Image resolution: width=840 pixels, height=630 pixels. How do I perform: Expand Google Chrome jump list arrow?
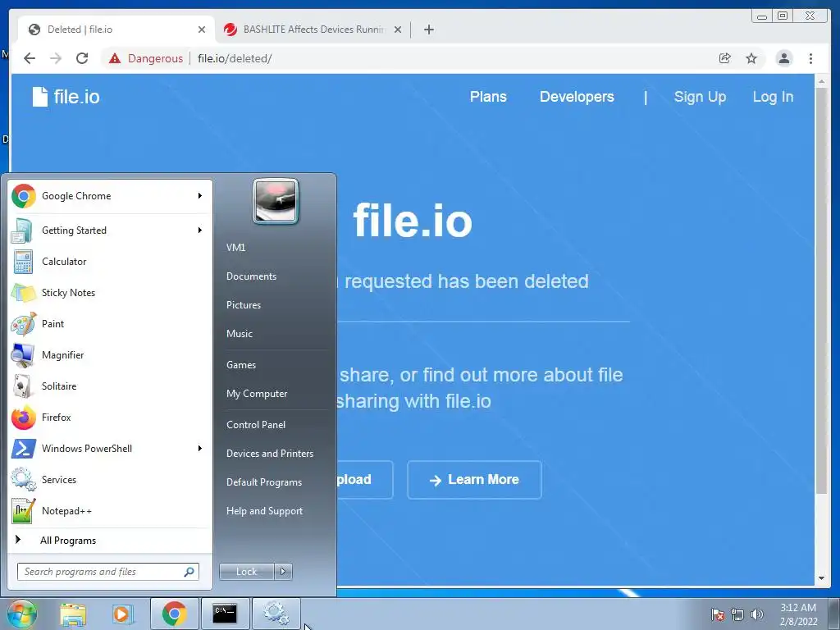(200, 196)
